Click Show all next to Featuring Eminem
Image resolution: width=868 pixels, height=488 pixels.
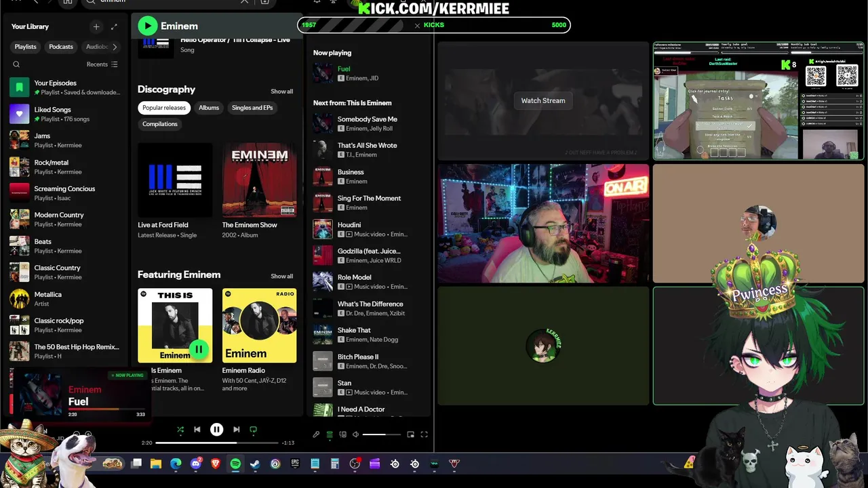click(x=282, y=277)
